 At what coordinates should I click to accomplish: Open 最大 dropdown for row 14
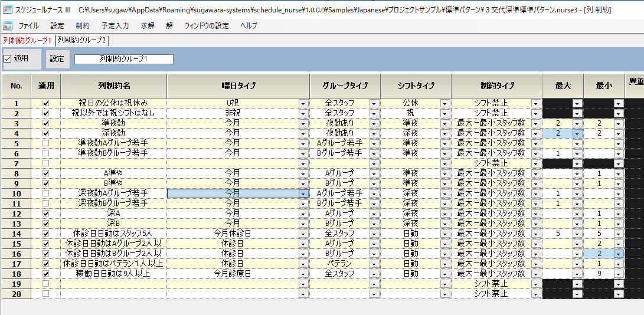(x=578, y=233)
